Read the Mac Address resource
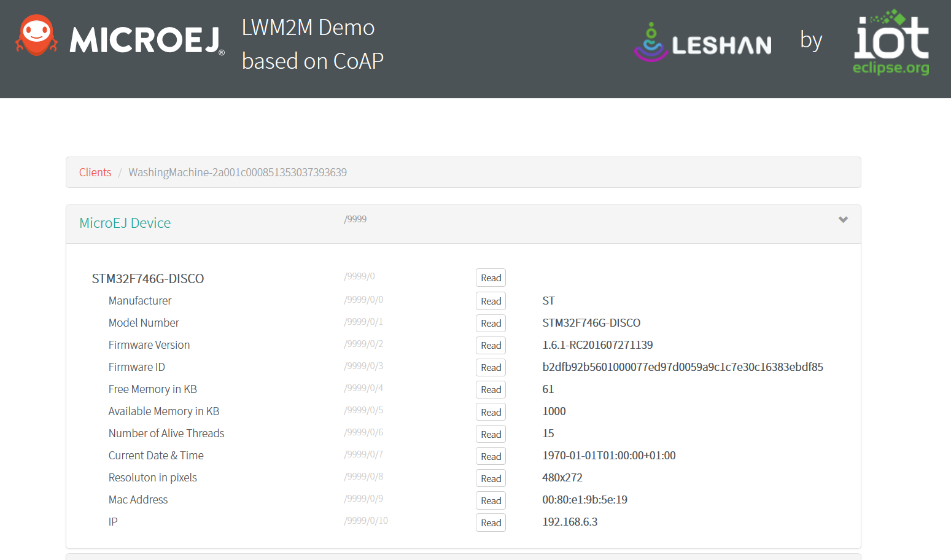This screenshot has height=560, width=951. pos(491,500)
